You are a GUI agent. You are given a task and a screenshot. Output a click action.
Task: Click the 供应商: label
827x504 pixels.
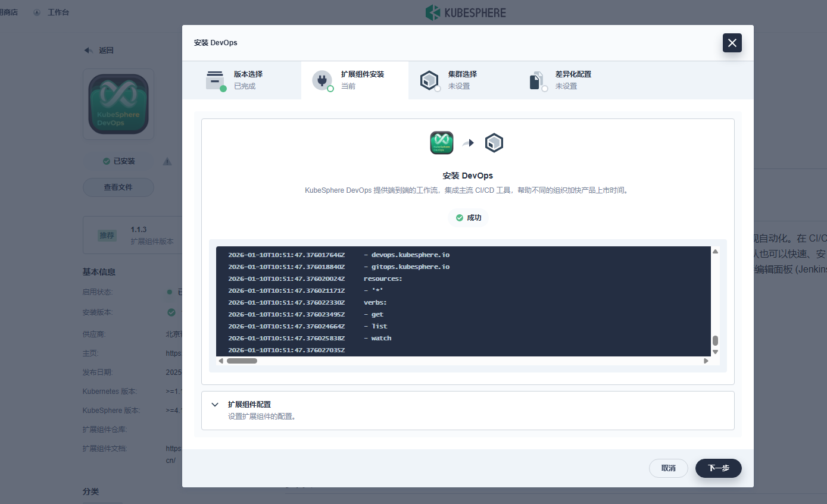(94, 334)
